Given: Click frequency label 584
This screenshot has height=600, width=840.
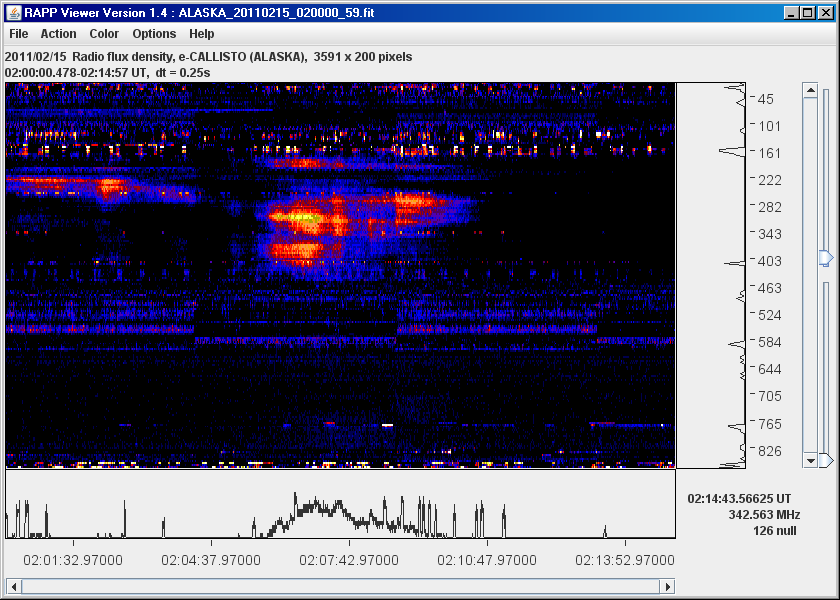Looking at the screenshot, I should pyautogui.click(x=769, y=342).
